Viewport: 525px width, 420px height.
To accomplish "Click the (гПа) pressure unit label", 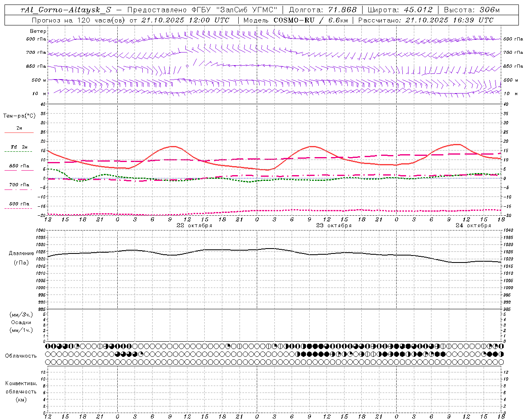I will tap(21, 263).
